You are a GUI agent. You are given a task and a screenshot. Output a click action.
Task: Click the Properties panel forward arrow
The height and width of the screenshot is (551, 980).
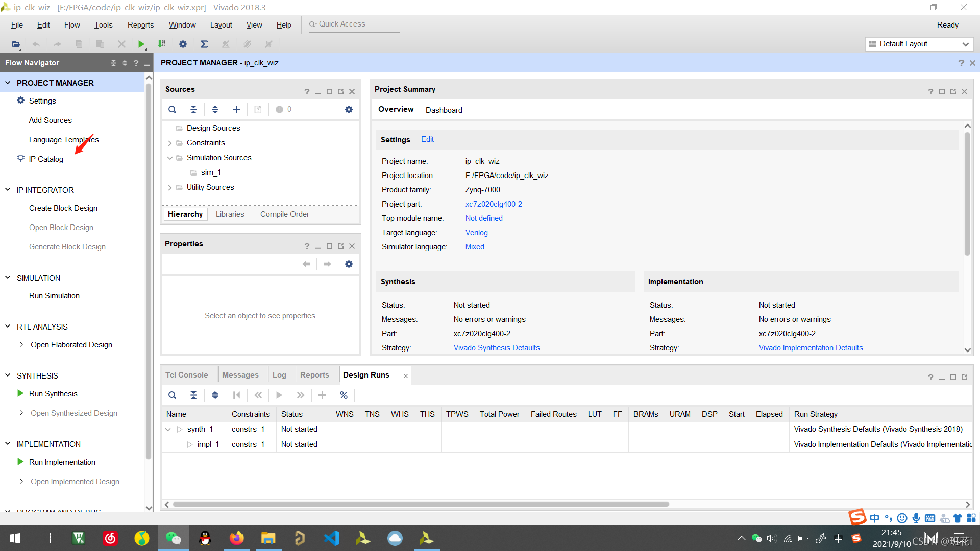point(327,264)
